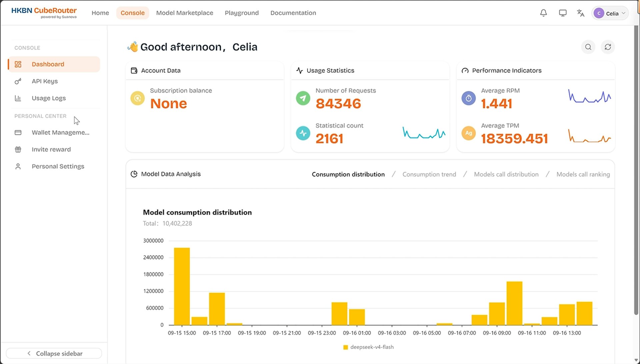The image size is (640, 364).
Task: Select the Console nav item
Action: [x=133, y=13]
